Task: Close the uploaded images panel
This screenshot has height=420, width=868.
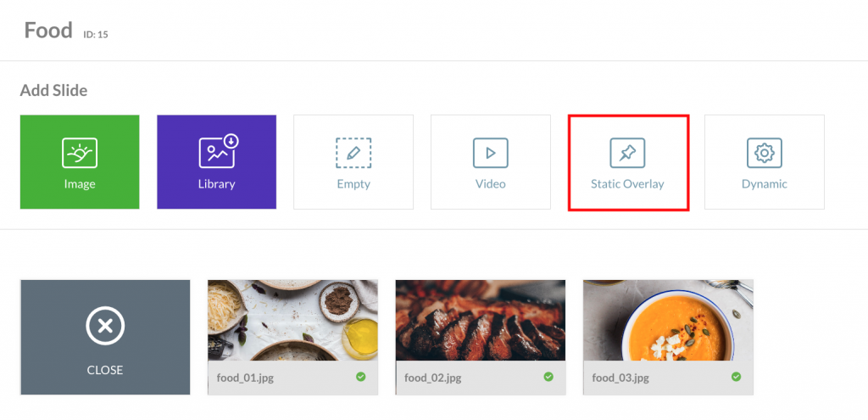Action: (x=105, y=338)
